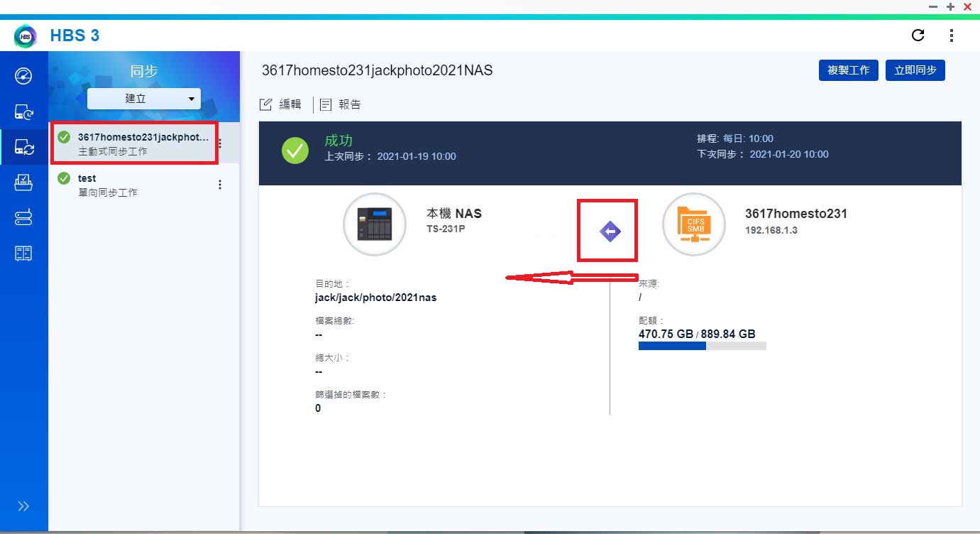This screenshot has height=534, width=980.
Task: Click the 篩選掉的檔案數 label
Action: click(351, 394)
